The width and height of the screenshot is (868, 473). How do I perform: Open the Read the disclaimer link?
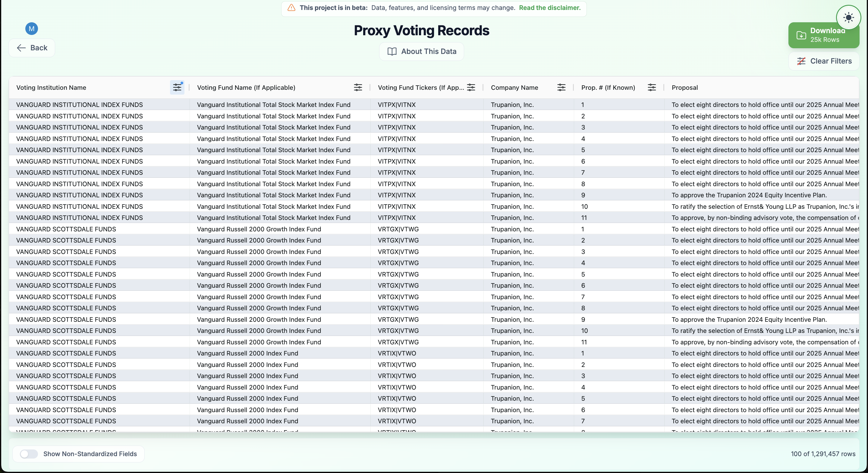pyautogui.click(x=549, y=8)
